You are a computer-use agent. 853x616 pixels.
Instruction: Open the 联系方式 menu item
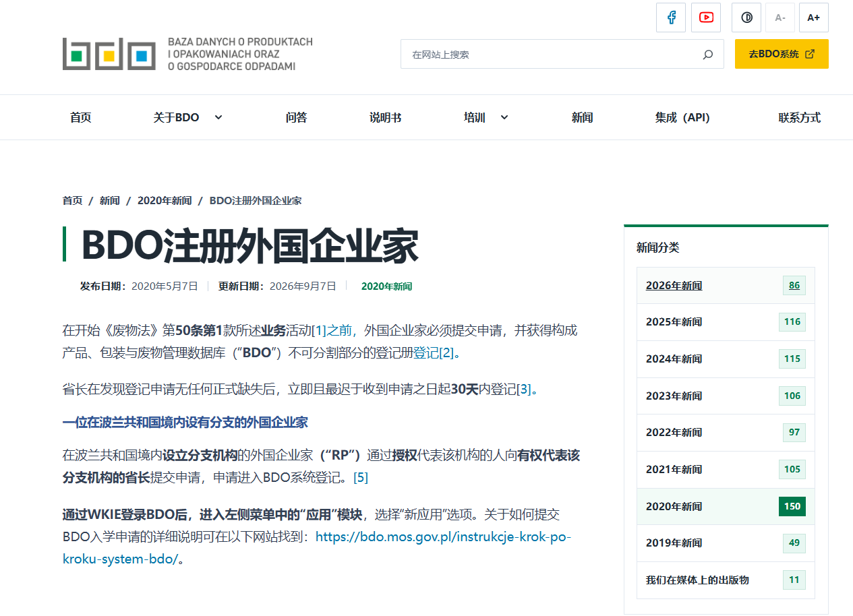pos(800,117)
